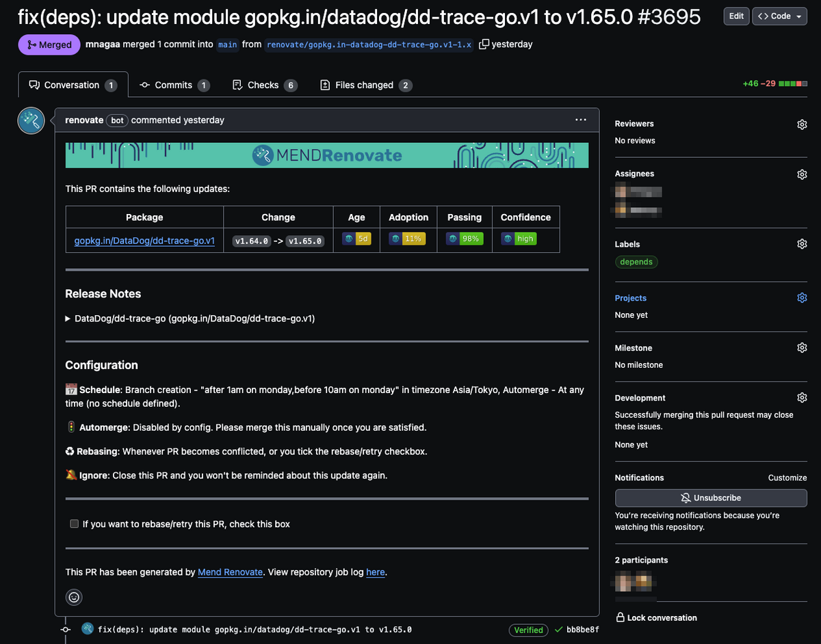Click the Projects sidebar heading
Image resolution: width=821 pixels, height=644 pixels.
click(631, 298)
